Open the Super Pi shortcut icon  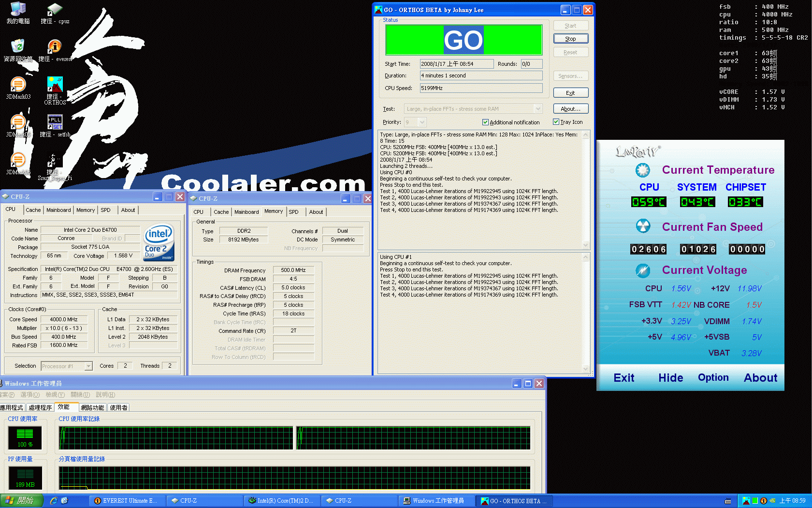55,166
